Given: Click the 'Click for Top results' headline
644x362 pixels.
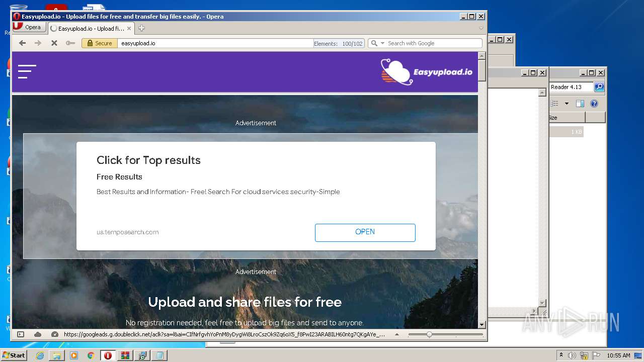Looking at the screenshot, I should (x=148, y=160).
